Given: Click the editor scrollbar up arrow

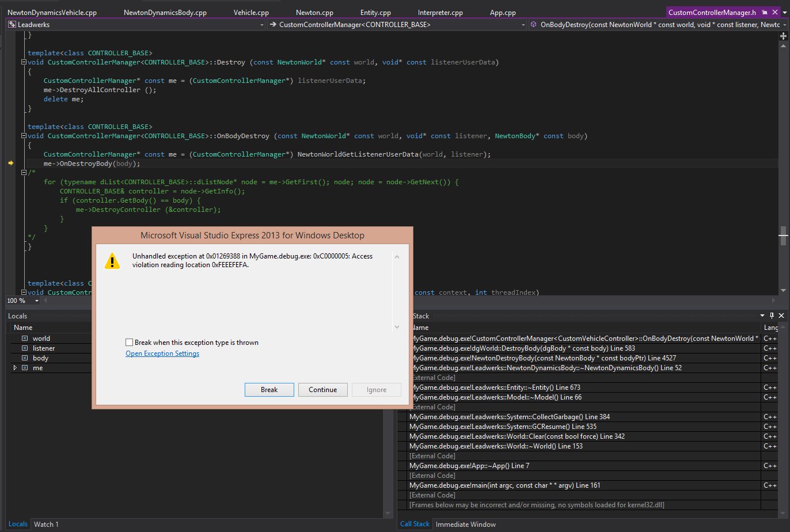Looking at the screenshot, I should [x=783, y=45].
